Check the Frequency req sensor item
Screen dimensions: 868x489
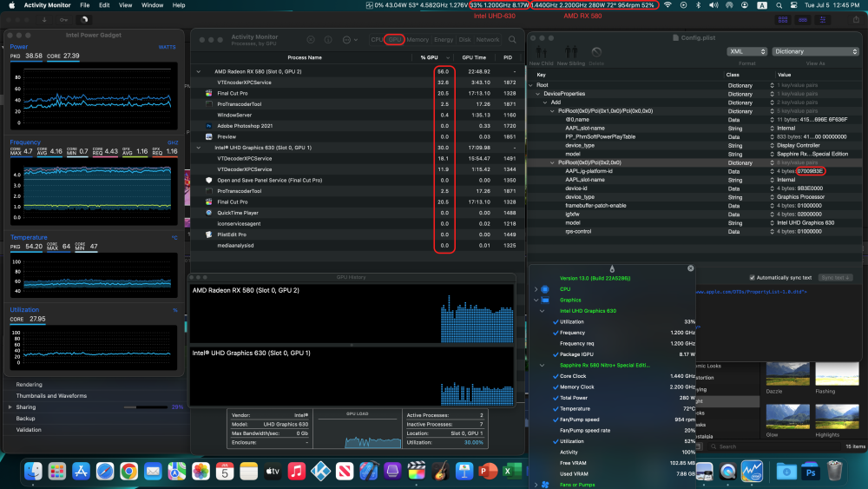[576, 343]
